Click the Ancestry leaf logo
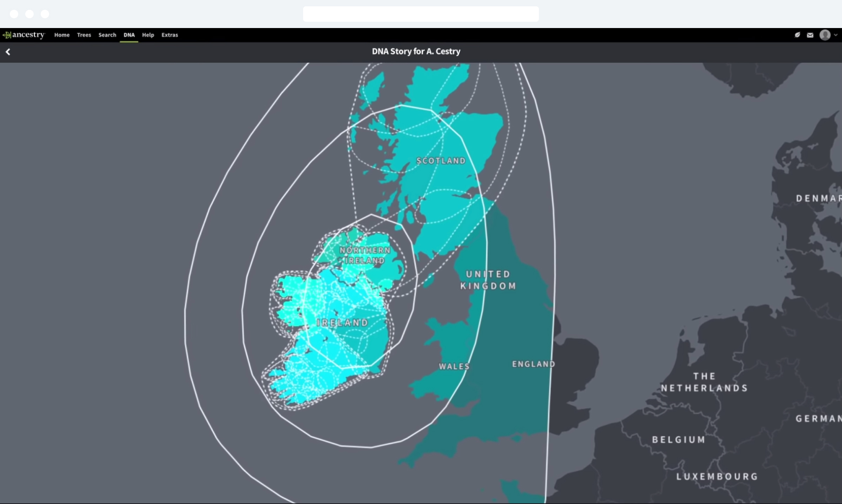Screen dimensions: 842x504 point(7,35)
